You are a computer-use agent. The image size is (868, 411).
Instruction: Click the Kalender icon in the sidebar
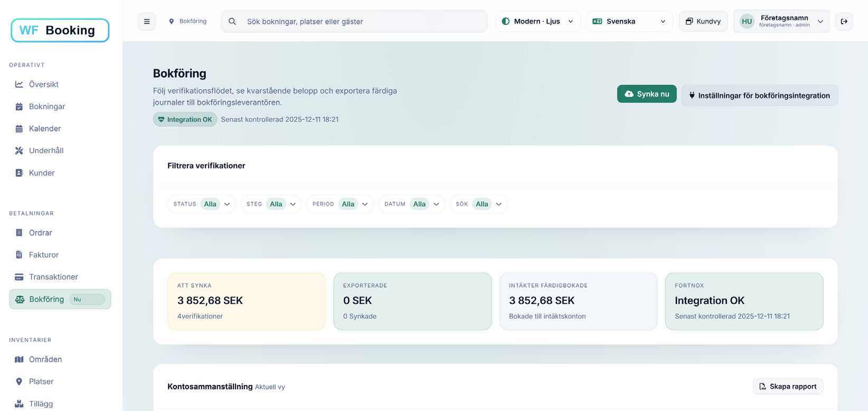[x=19, y=129]
